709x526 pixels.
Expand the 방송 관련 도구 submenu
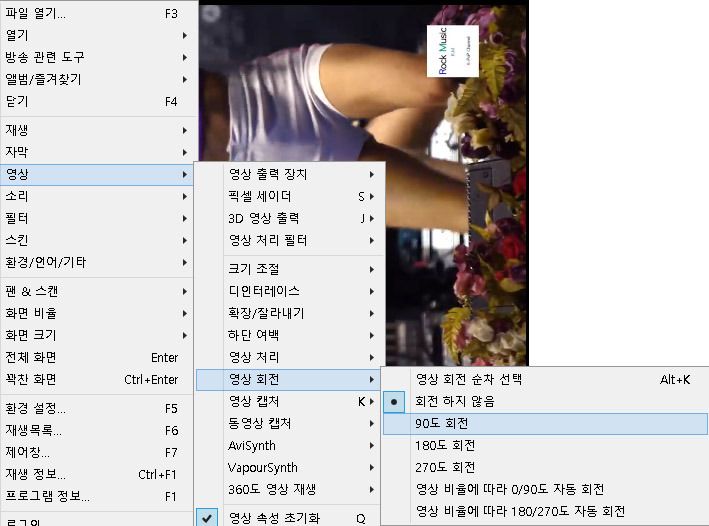coord(97,57)
